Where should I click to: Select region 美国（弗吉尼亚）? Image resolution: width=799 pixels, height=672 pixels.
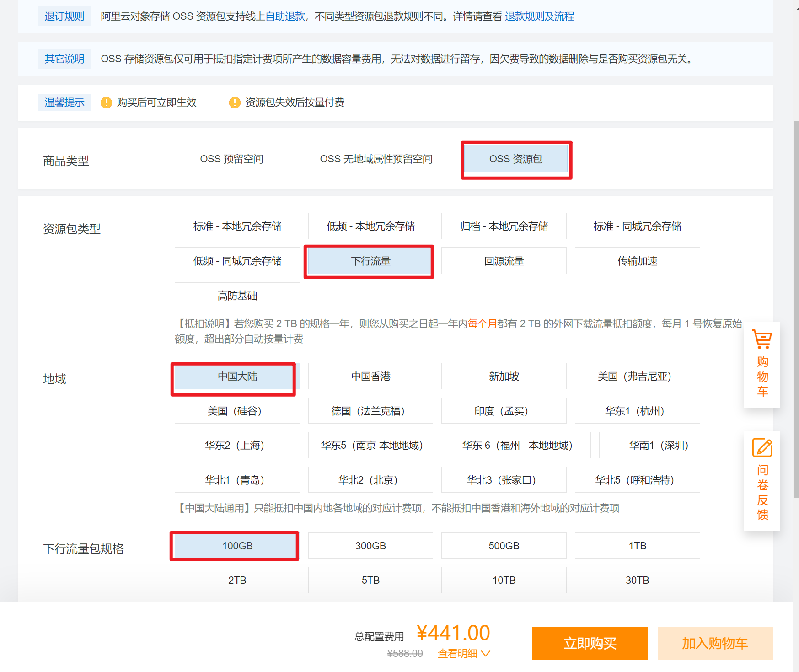coord(638,376)
